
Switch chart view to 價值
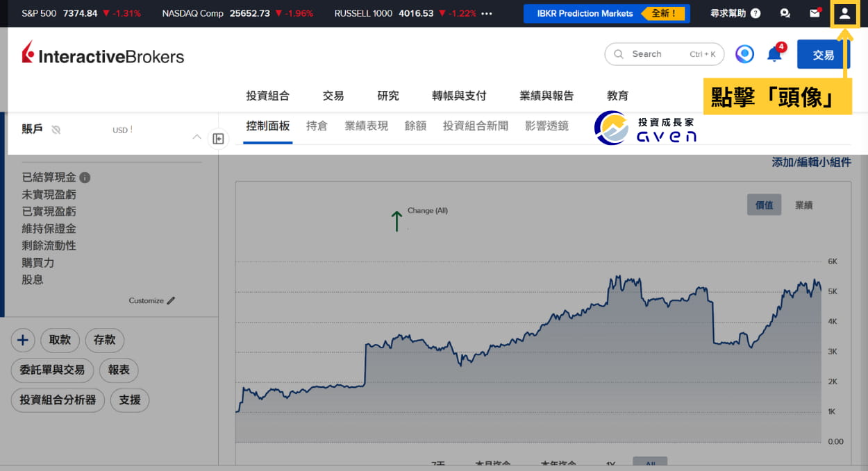tap(764, 205)
